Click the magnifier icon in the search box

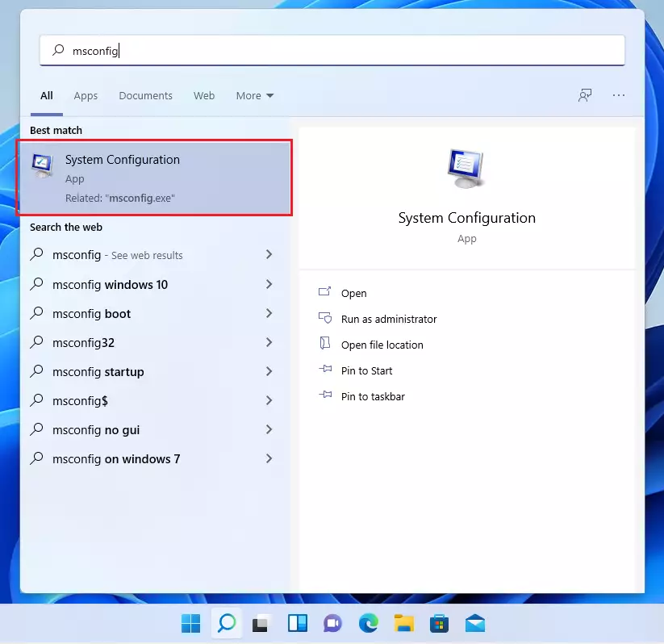[58, 50]
